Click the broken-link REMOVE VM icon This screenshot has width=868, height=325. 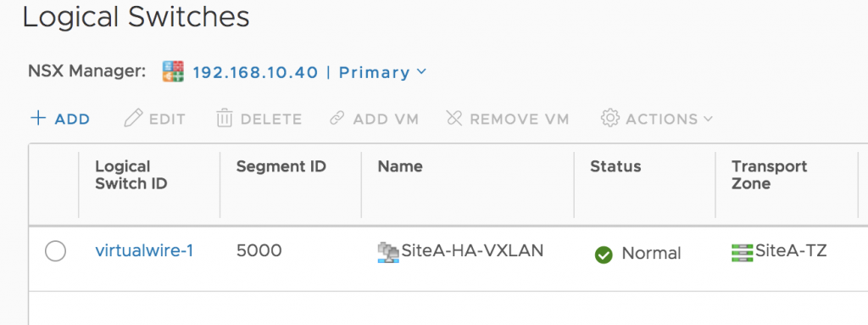[454, 118]
